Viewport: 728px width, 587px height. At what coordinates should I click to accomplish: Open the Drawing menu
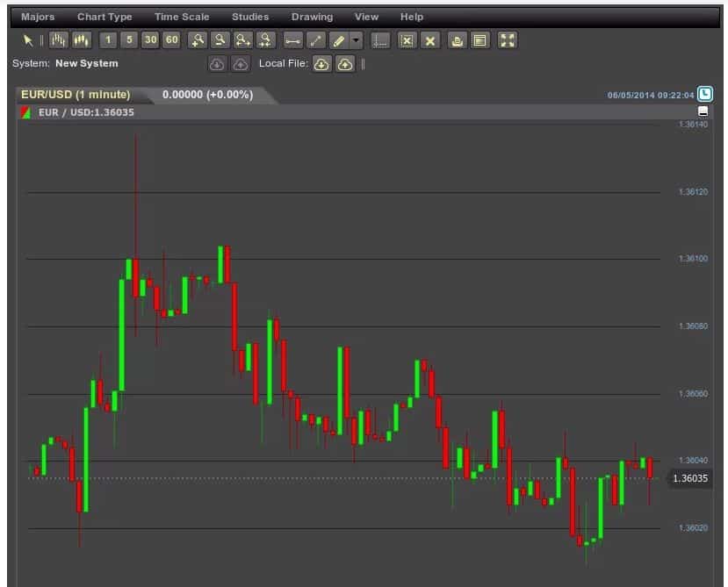click(x=312, y=17)
